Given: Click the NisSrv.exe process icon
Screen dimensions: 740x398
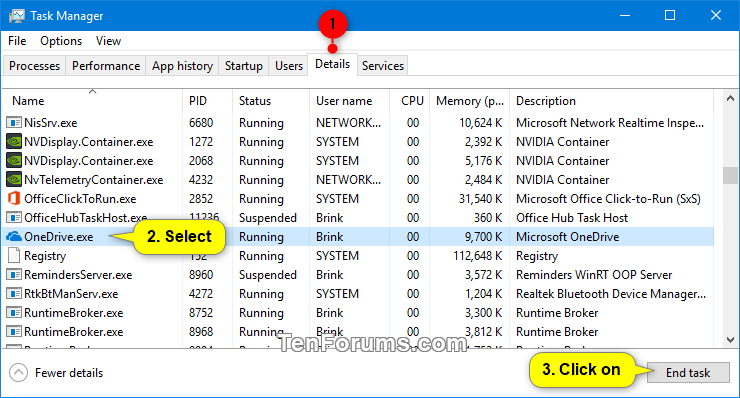Looking at the screenshot, I should point(14,123).
